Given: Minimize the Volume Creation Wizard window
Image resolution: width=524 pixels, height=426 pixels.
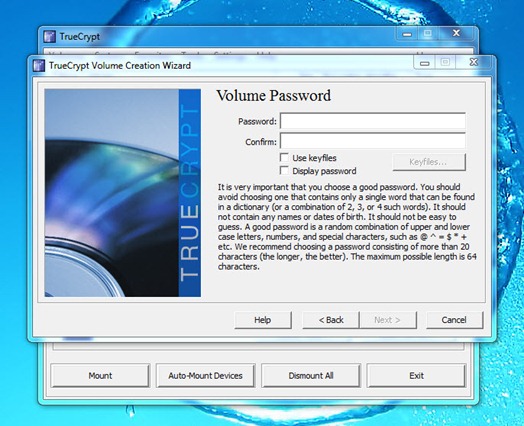Looking at the screenshot, I should [424, 63].
